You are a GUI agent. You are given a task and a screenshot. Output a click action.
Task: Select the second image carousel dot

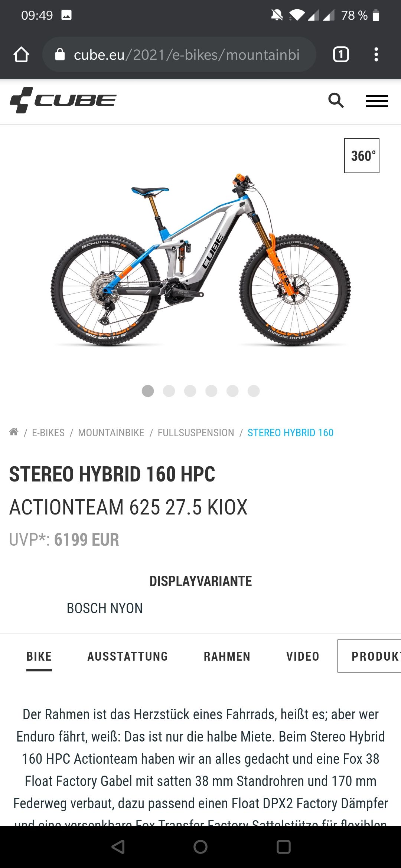pyautogui.click(x=169, y=391)
